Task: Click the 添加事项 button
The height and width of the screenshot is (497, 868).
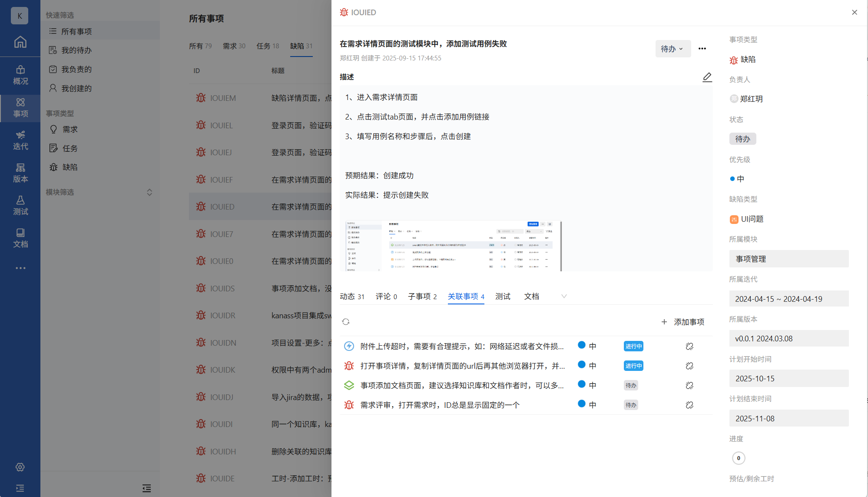Action: [683, 322]
